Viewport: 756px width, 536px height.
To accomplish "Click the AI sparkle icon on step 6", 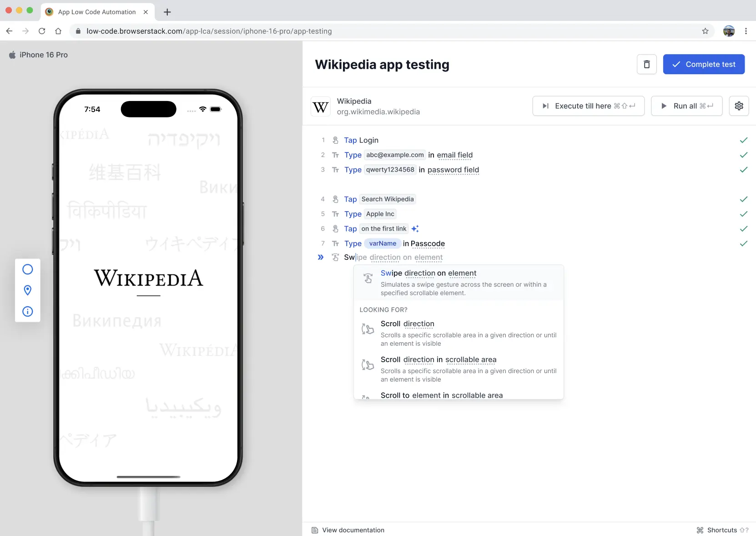I will click(415, 229).
